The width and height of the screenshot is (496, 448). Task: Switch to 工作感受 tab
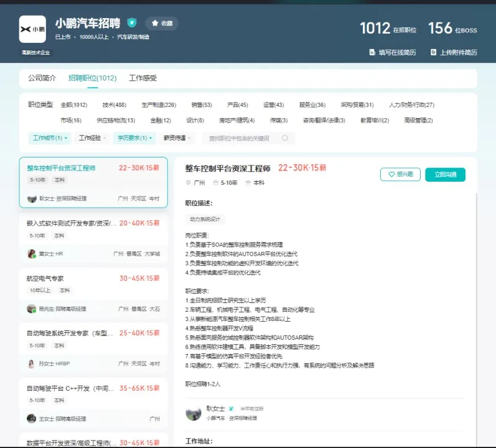[x=143, y=78]
